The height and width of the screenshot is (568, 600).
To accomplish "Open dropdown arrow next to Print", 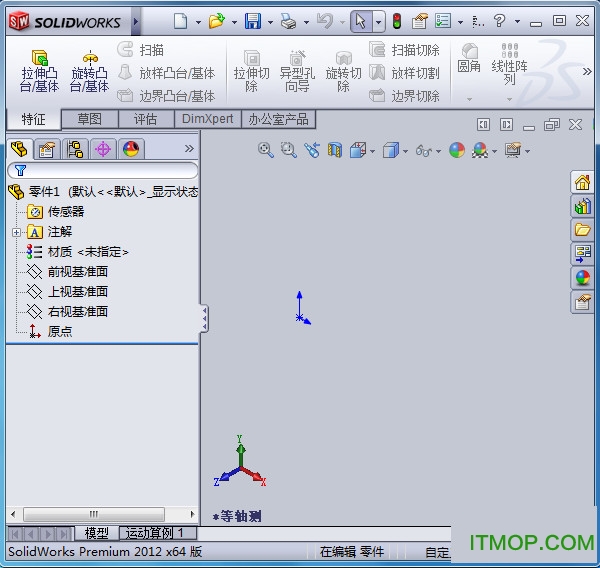I will coord(306,22).
